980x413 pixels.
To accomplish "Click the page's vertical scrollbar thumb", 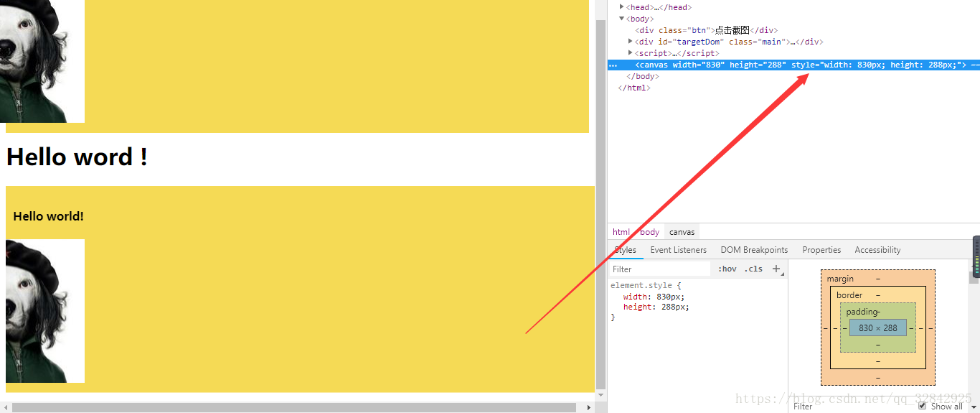I will pos(600,204).
